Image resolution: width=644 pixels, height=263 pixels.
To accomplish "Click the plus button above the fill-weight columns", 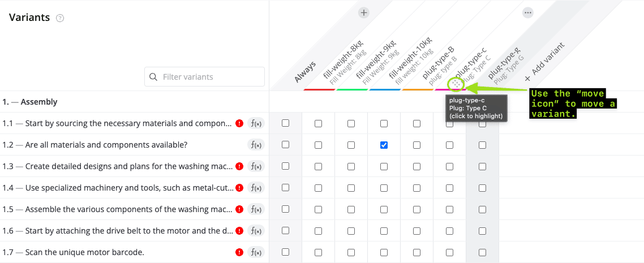I will [x=364, y=12].
